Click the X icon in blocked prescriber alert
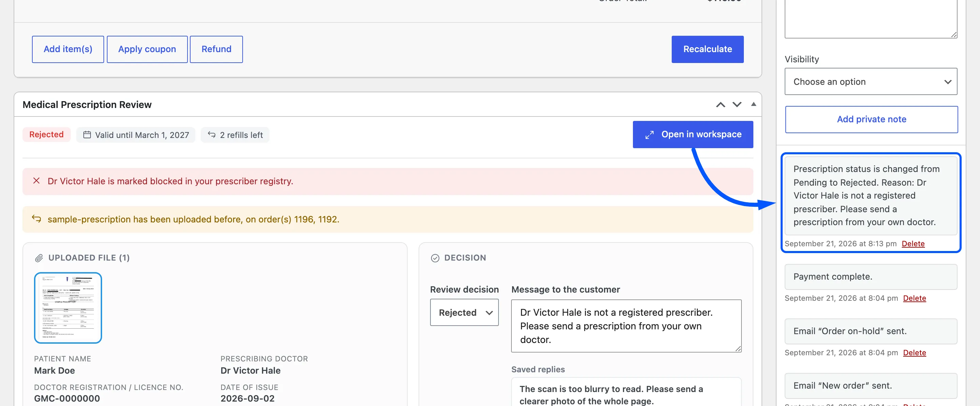 click(36, 181)
